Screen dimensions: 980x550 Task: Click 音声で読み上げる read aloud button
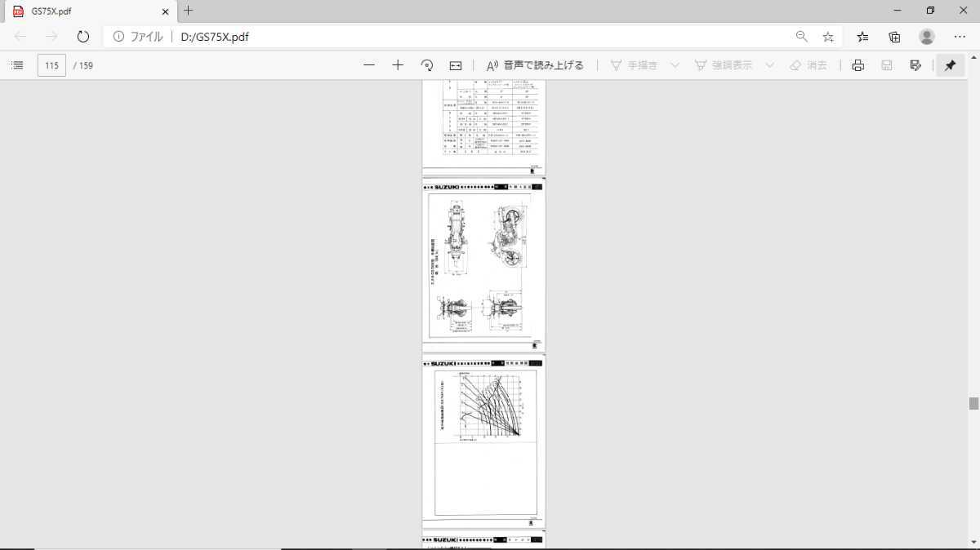(535, 65)
